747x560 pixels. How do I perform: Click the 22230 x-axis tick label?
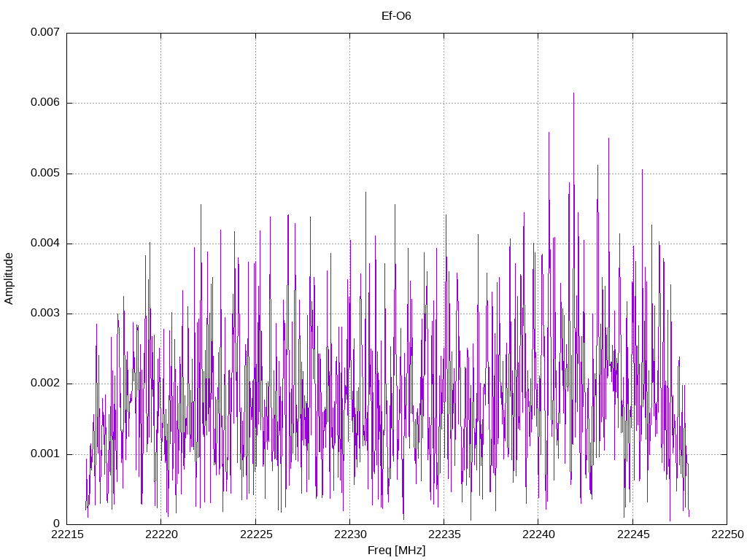coord(350,534)
